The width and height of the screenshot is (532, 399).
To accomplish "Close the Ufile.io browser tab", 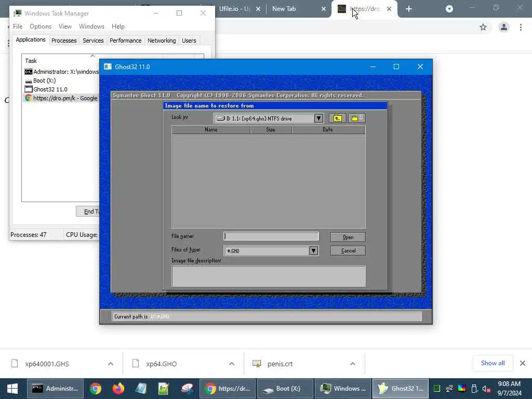I will click(258, 9).
